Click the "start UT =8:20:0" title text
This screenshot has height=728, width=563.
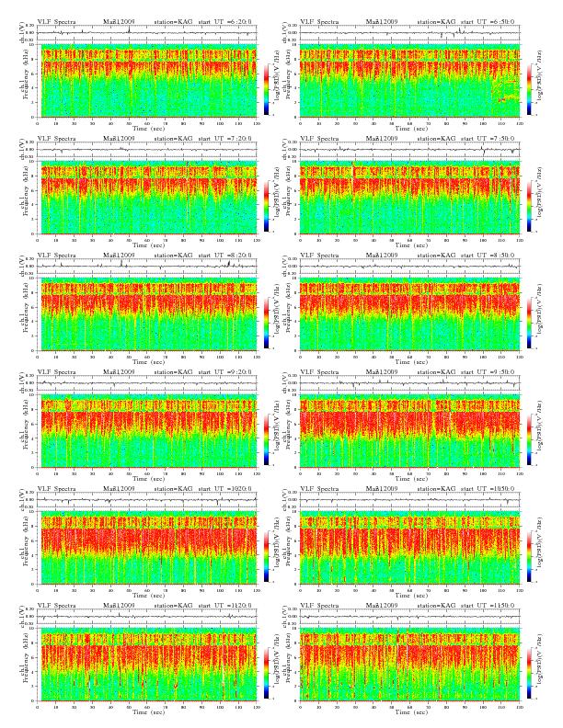(x=224, y=256)
